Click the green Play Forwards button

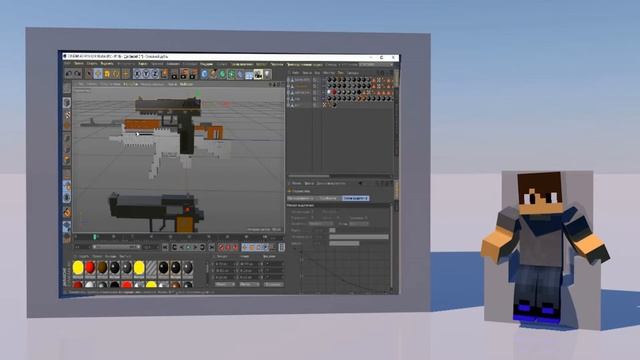[x=188, y=247]
